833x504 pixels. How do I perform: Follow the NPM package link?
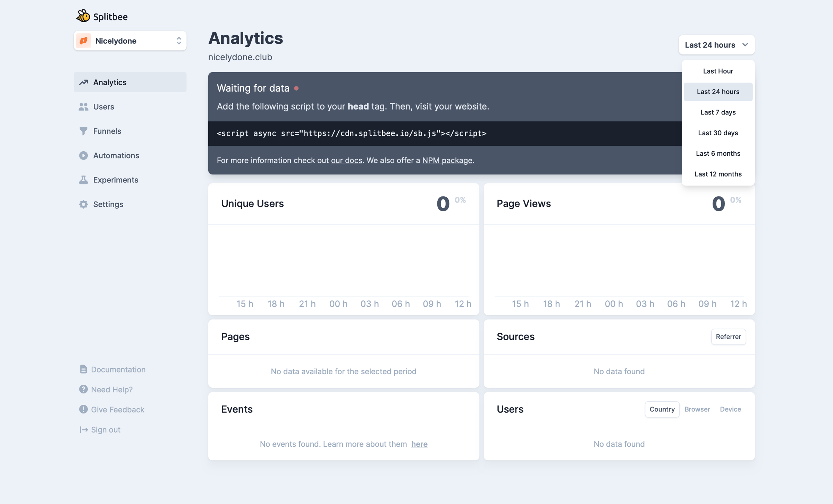pos(447,160)
